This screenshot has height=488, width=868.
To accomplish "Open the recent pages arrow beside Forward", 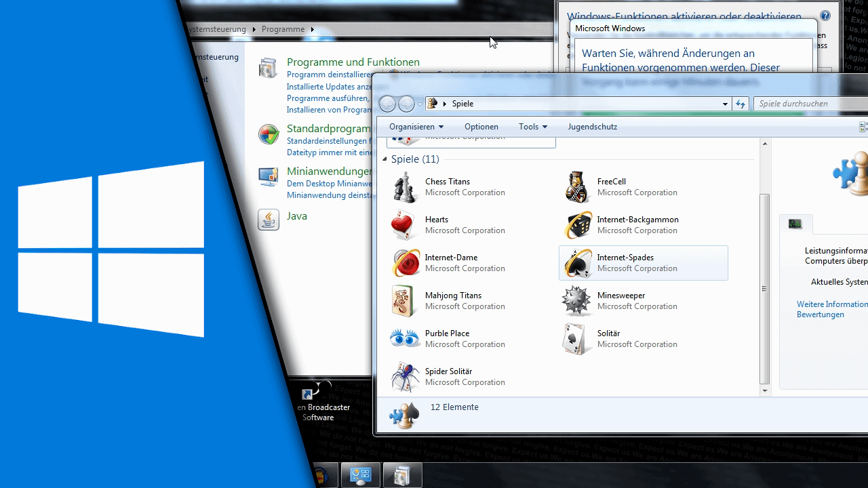I will pos(420,104).
